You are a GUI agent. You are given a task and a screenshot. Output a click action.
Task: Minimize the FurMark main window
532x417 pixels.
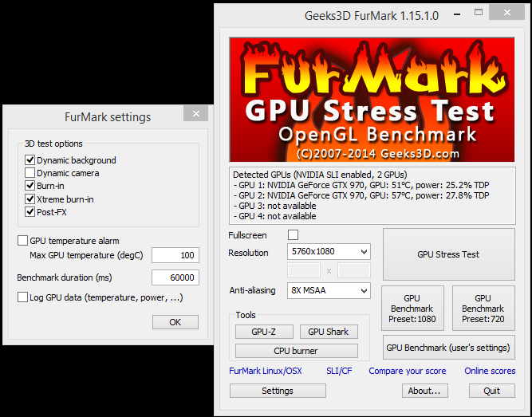[x=457, y=14]
